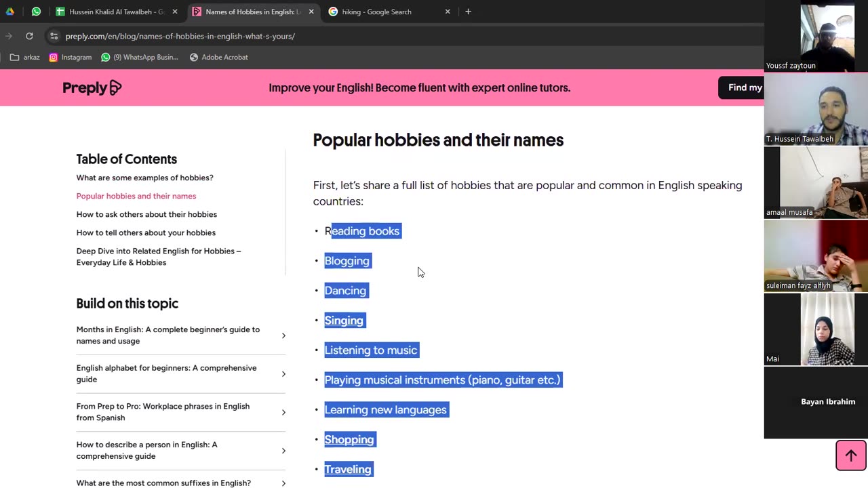Click the Google Drive pinned tab icon
868x488 pixels.
[9, 12]
